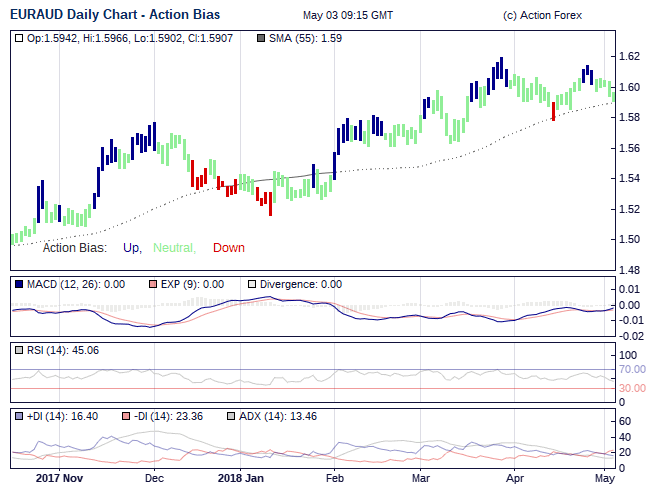Select the 'Neutral' action bias label
This screenshot has height=489, width=650.
click(174, 248)
